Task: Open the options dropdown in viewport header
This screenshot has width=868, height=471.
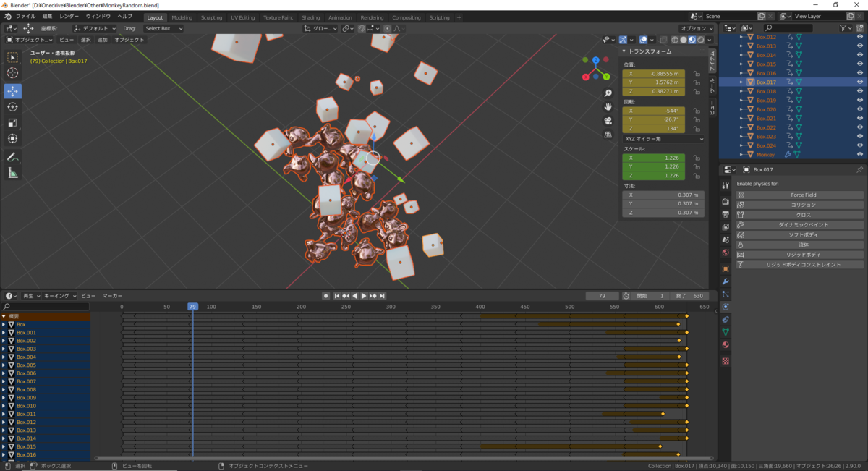Action: coord(695,28)
